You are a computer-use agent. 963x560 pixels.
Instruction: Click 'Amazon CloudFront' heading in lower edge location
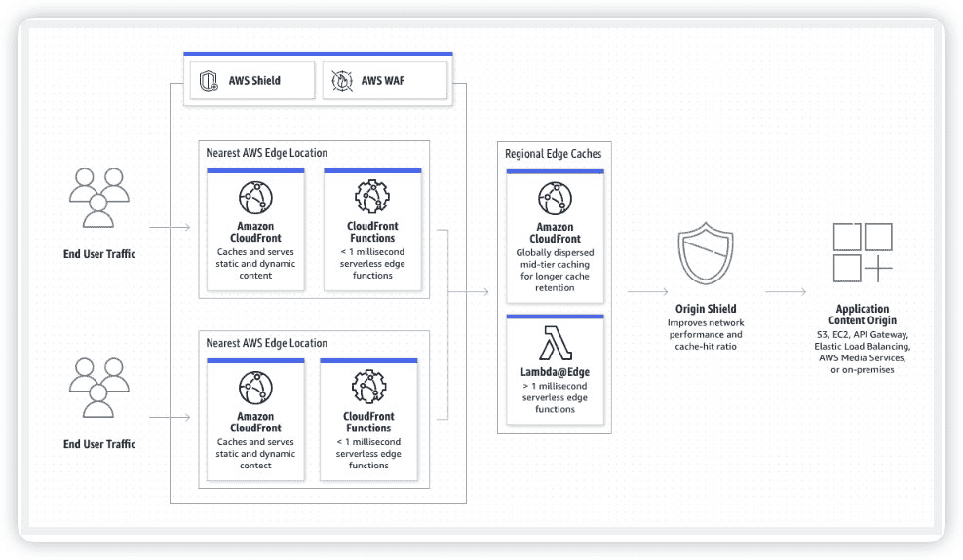pos(255,422)
